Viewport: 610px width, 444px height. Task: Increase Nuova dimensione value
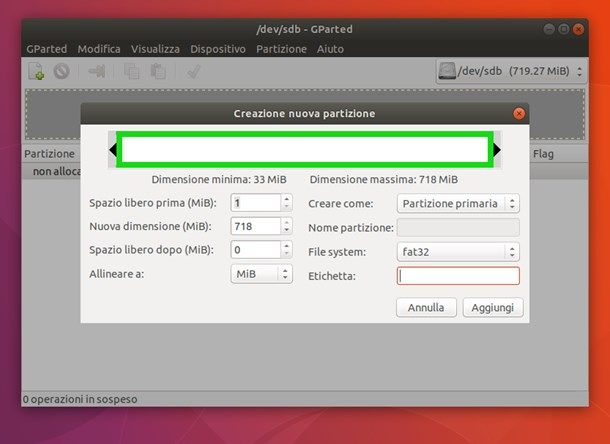click(287, 222)
